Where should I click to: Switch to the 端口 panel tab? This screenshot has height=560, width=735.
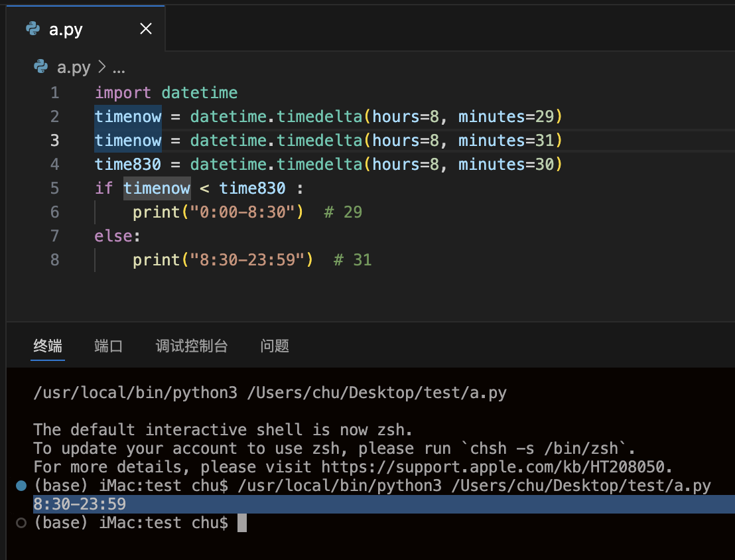click(108, 346)
